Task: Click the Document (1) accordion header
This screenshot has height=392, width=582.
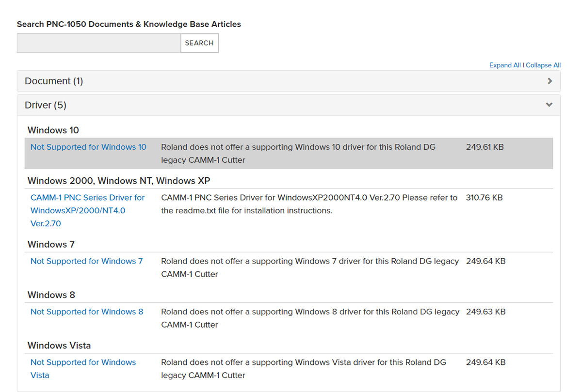Action: point(289,81)
